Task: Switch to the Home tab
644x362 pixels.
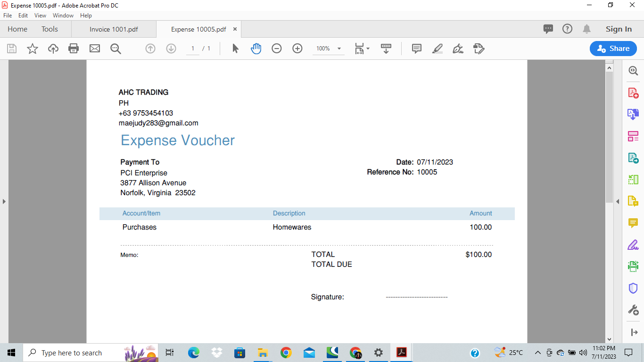Action: [x=17, y=29]
